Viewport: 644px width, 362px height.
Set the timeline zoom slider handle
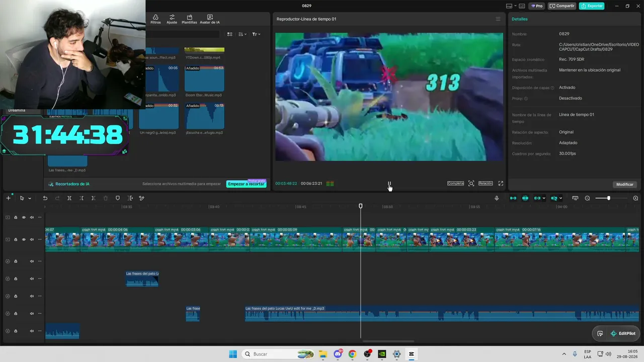608,198
